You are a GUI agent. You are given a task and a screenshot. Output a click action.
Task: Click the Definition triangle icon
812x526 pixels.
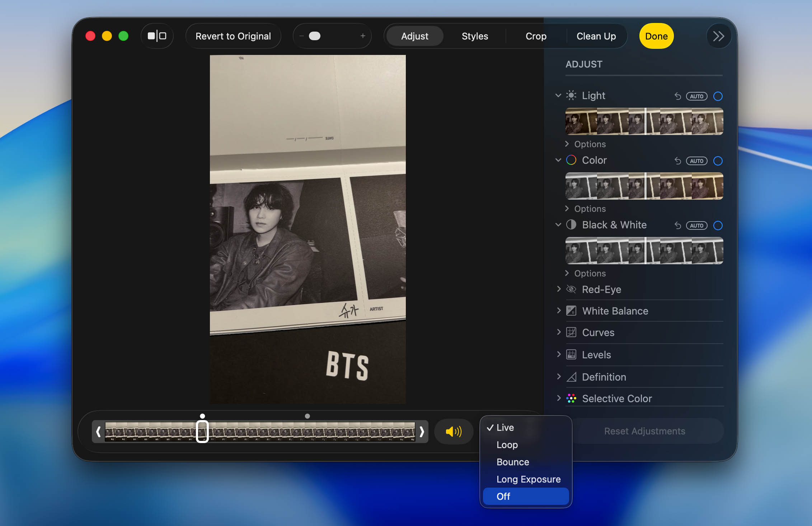(x=571, y=377)
